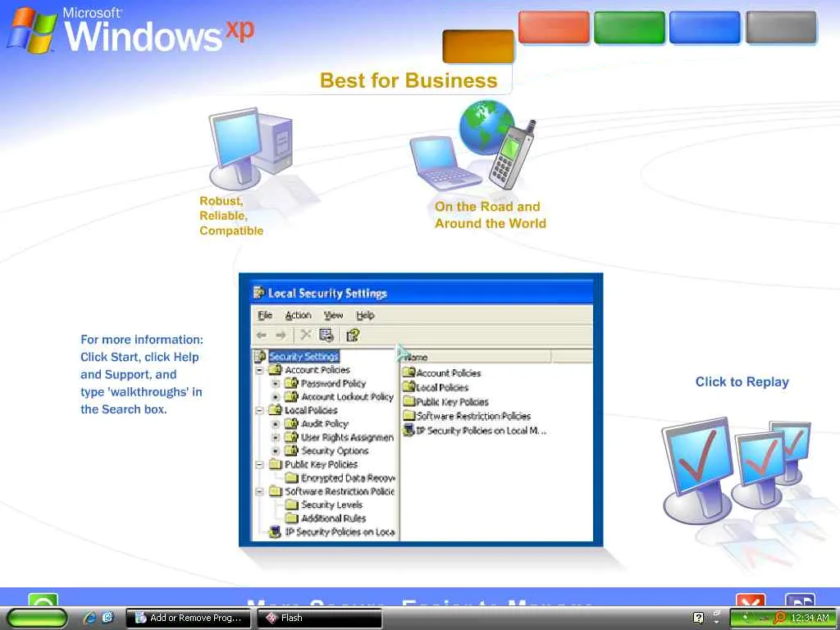The height and width of the screenshot is (630, 840).
Task: Collapse the Account Policies tree node
Action: 260,370
